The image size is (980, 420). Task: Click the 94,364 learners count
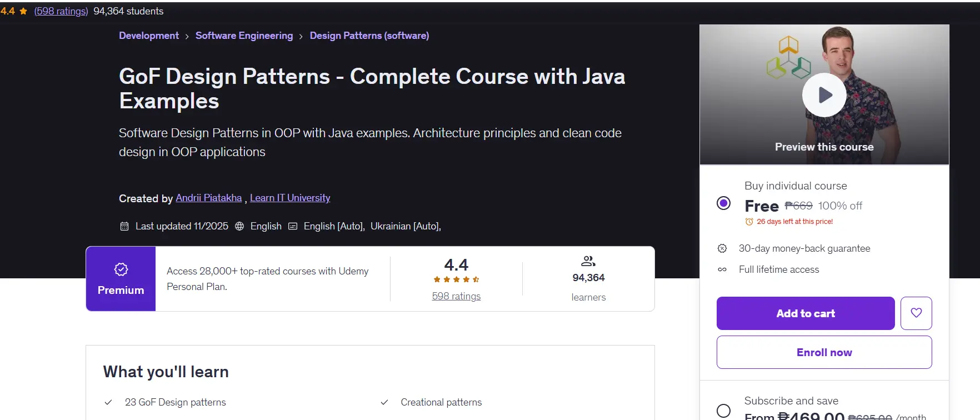[589, 278]
